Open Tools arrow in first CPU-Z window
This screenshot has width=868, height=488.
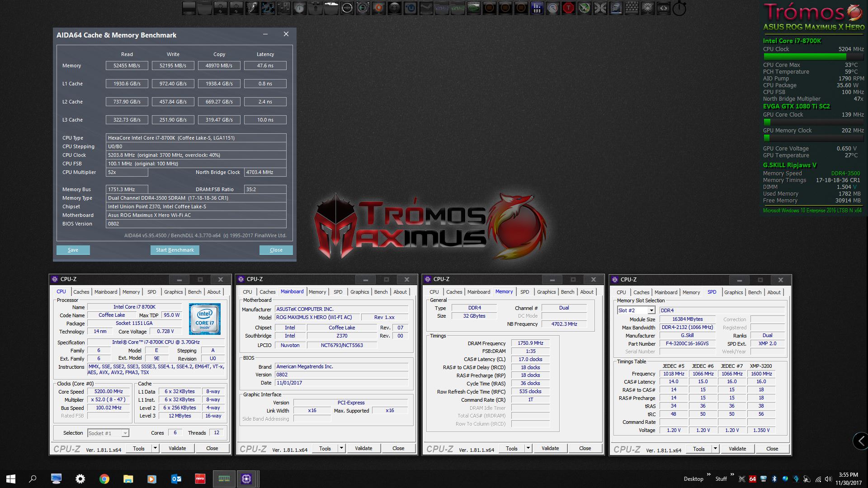[155, 448]
